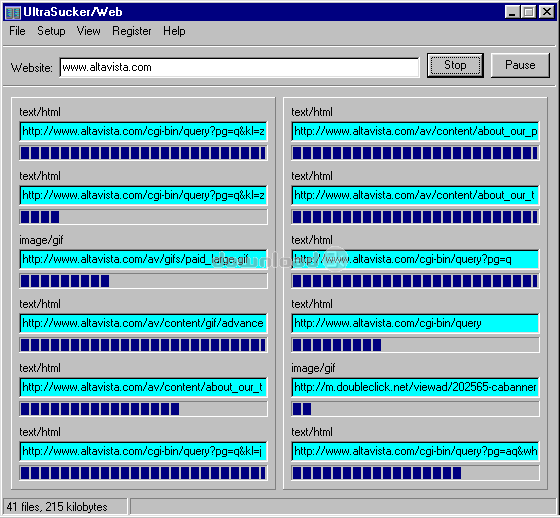Select the gif/advance content URL field
Viewport: 560px width, 518px height.
[x=143, y=323]
